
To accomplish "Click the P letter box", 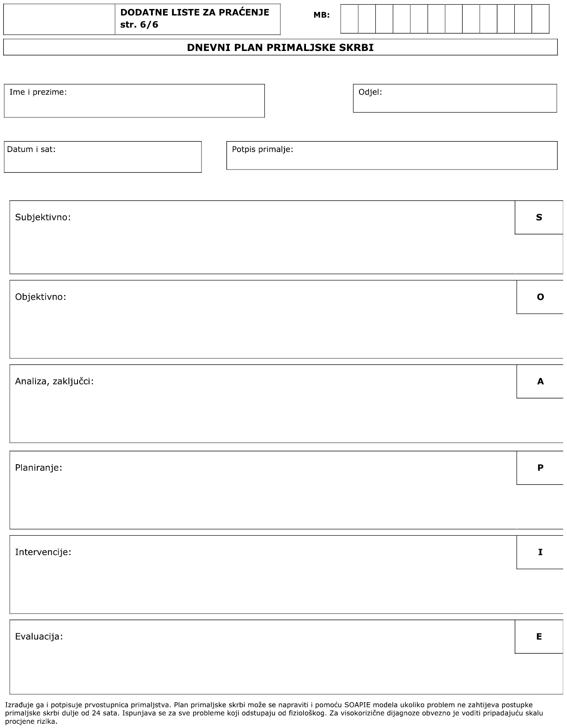I will click(540, 468).
